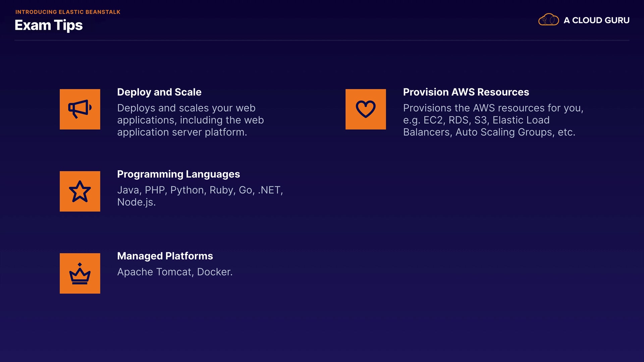
Task: Click the heart icon tile
Action: coord(366,109)
